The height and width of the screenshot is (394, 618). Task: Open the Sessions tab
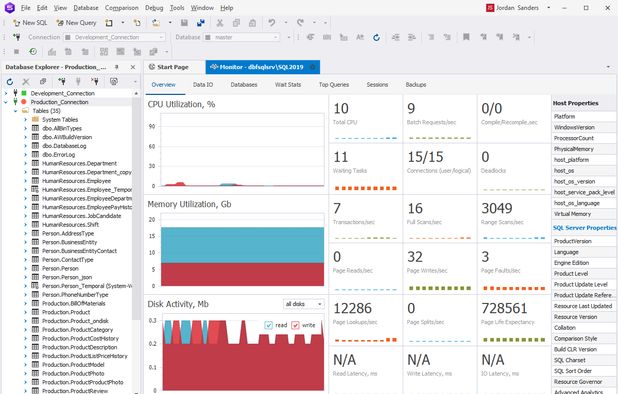(377, 85)
